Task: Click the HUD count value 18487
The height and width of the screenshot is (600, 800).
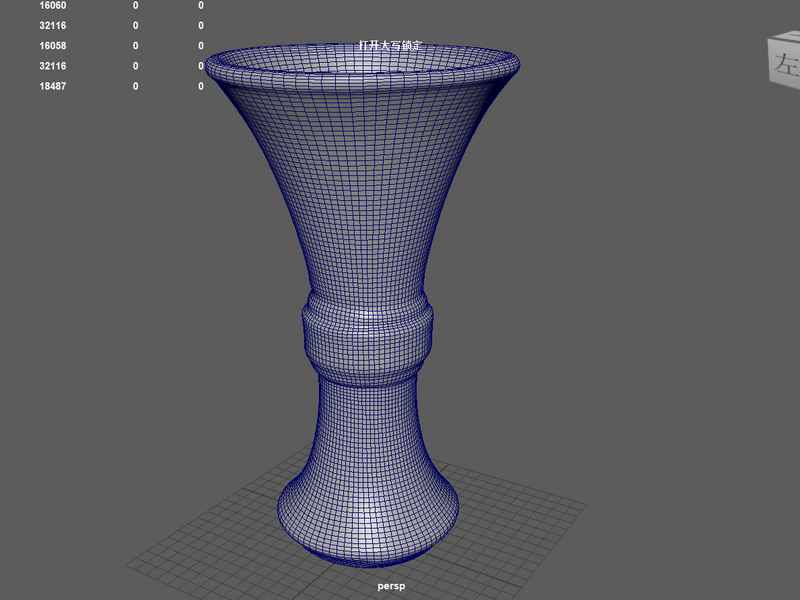Action: pyautogui.click(x=53, y=86)
